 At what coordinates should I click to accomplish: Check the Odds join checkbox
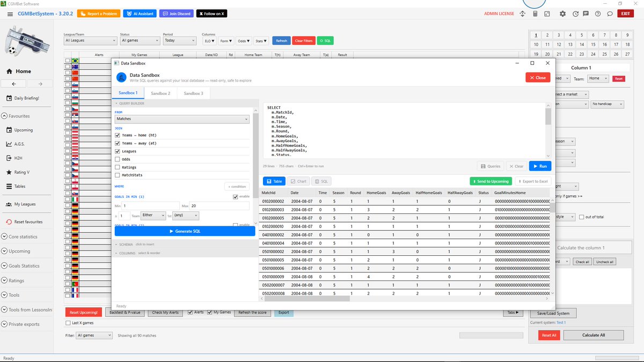(x=118, y=159)
